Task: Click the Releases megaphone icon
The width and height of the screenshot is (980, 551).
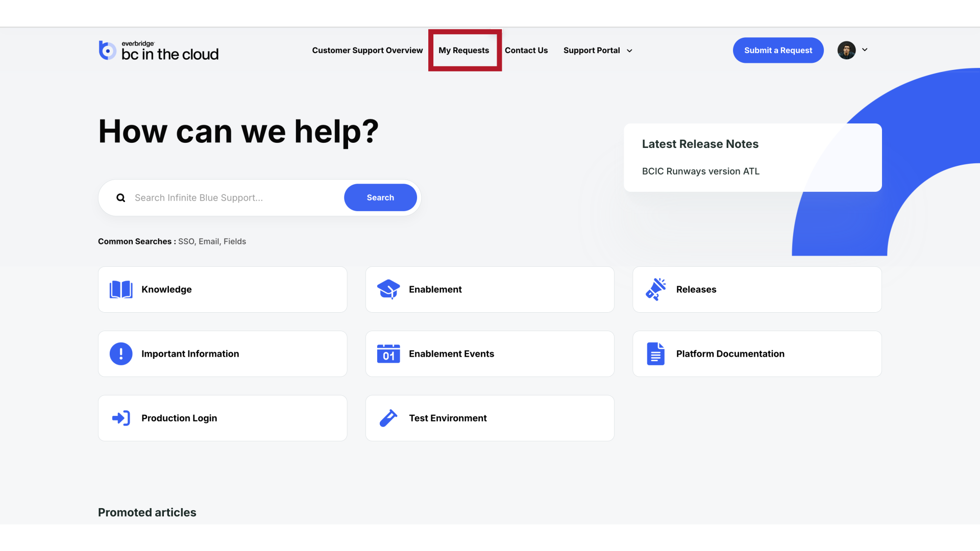Action: pyautogui.click(x=656, y=289)
